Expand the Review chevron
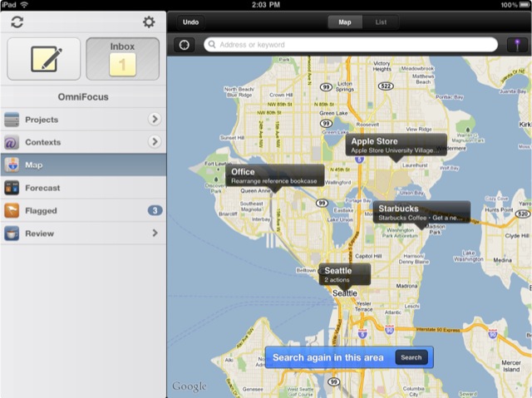This screenshot has height=398, width=532. pyautogui.click(x=154, y=233)
